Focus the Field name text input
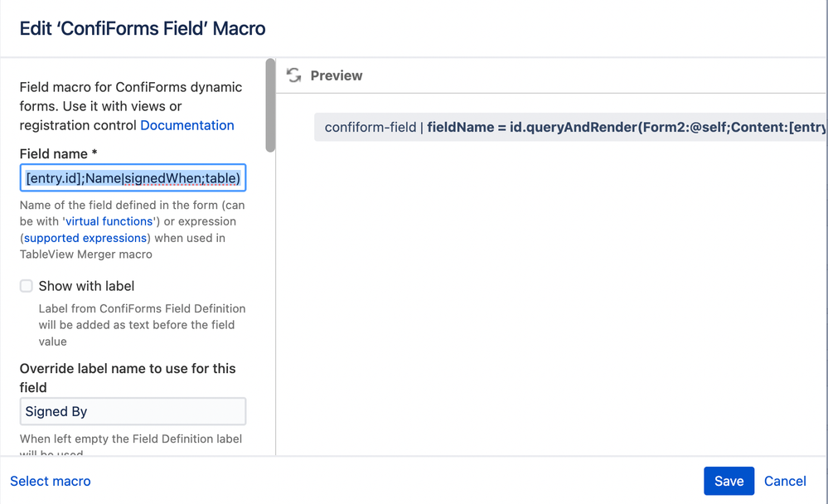828x504 pixels. tap(133, 178)
